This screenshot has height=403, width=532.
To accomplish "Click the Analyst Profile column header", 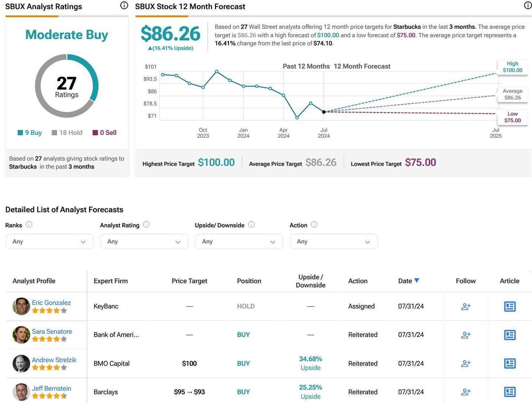I will click(x=34, y=281).
